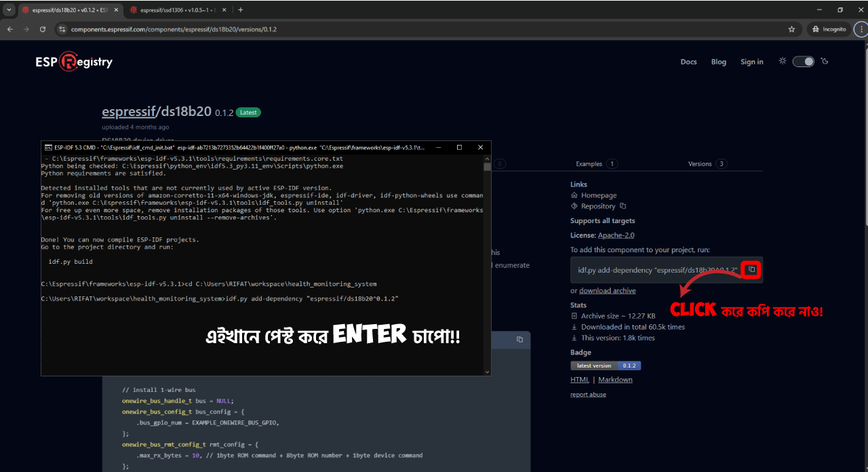The width and height of the screenshot is (868, 472).
Task: Open Docs in the site header
Action: [x=688, y=62]
